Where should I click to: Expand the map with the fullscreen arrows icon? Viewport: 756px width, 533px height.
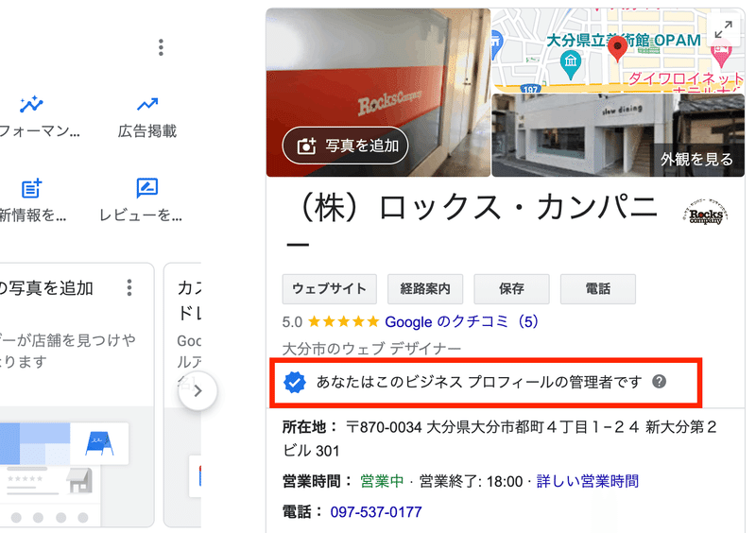723,30
